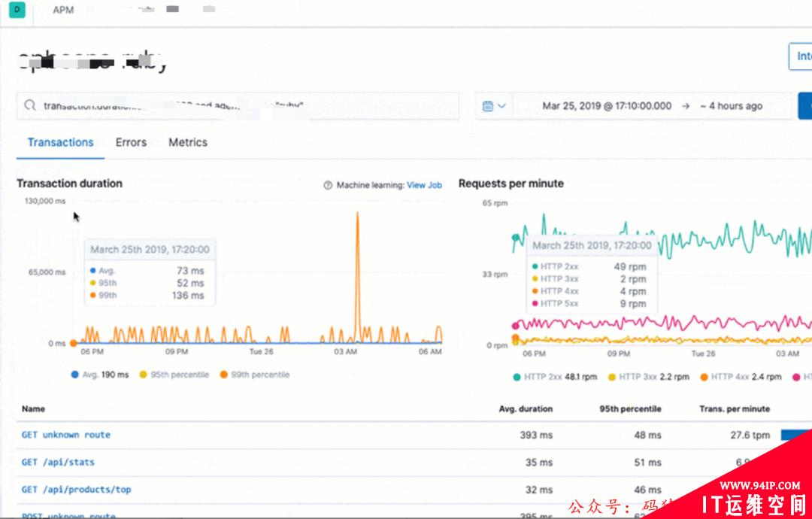Toggle the HTTP 2xx 48.1 rpm legend series

(x=555, y=377)
